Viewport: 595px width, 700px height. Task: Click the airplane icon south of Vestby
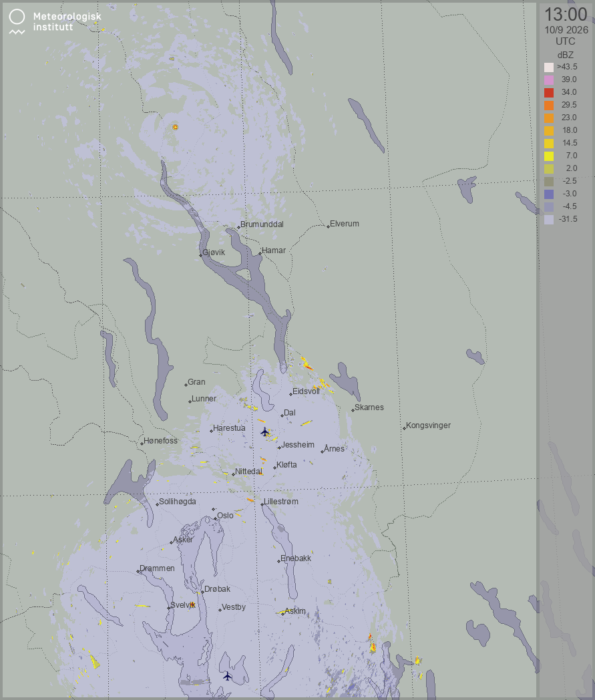pyautogui.click(x=227, y=676)
